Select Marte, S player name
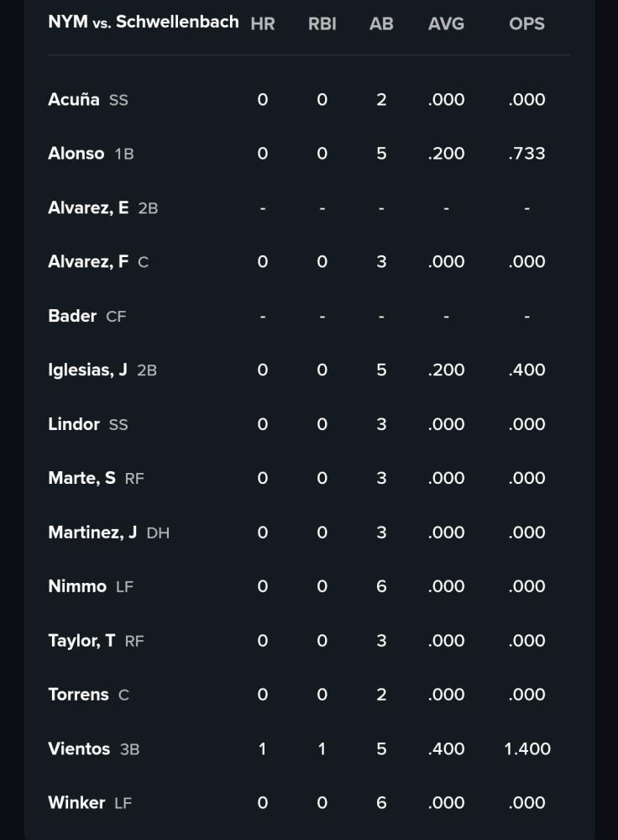 (x=82, y=479)
